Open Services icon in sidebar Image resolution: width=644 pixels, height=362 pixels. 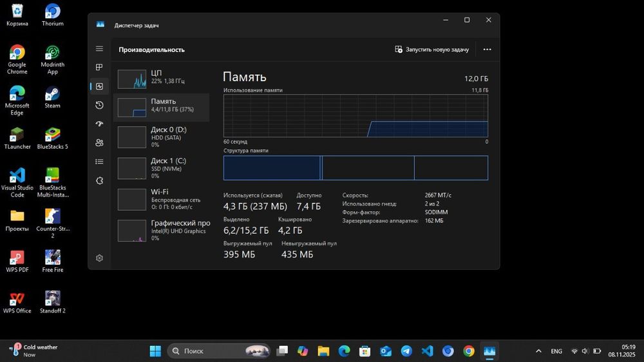99,180
